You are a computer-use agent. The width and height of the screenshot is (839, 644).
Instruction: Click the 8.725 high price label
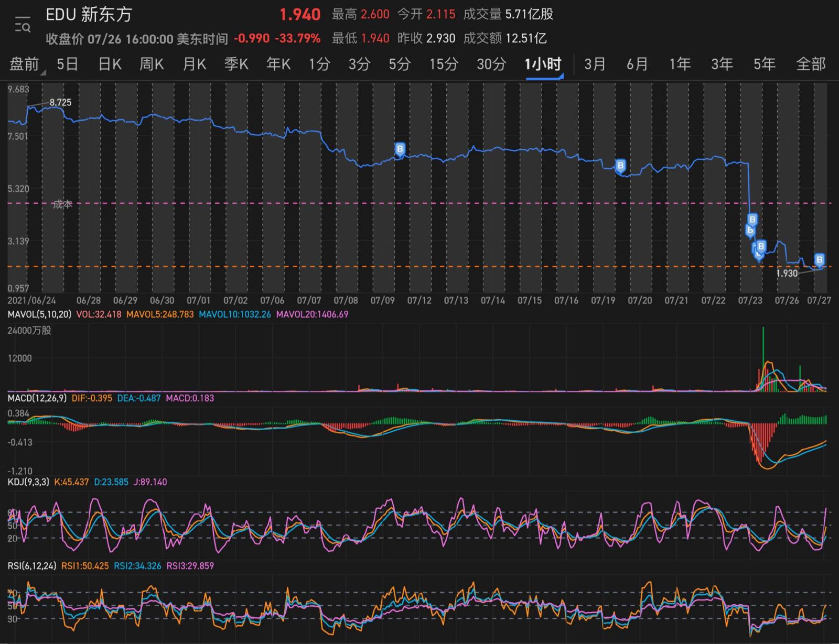tap(60, 102)
